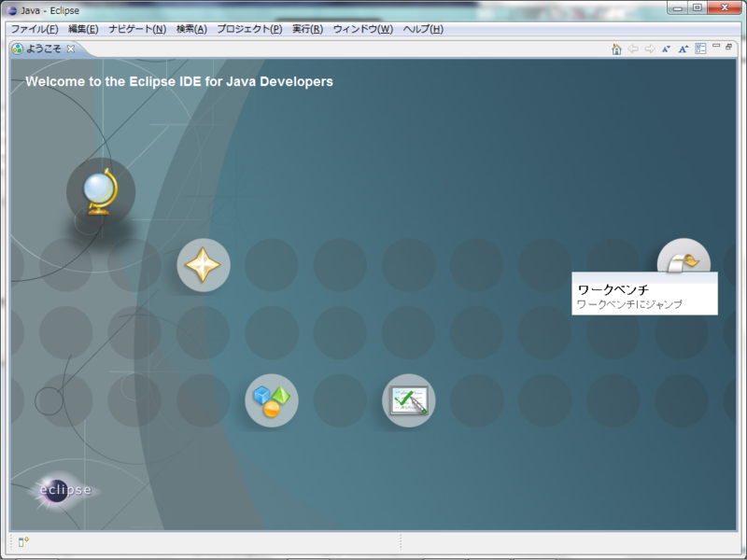This screenshot has width=747, height=560.
Task: Click the Eclipse logo in title bar
Action: (12, 10)
